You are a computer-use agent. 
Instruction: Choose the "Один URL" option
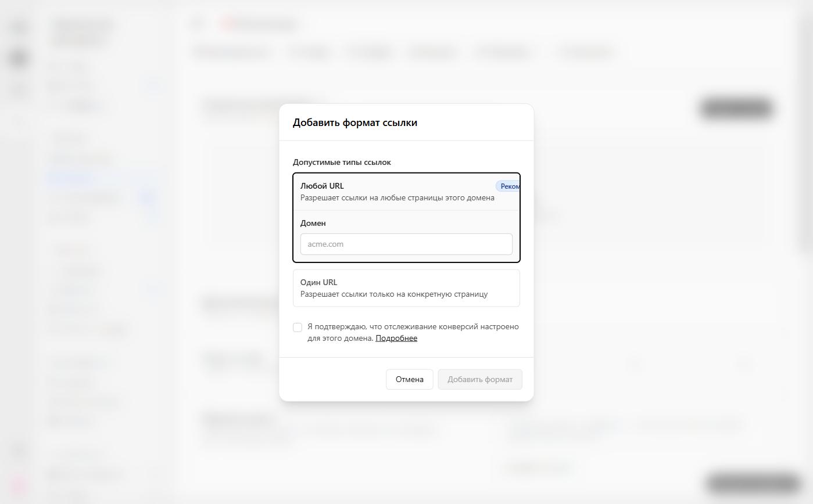point(406,288)
